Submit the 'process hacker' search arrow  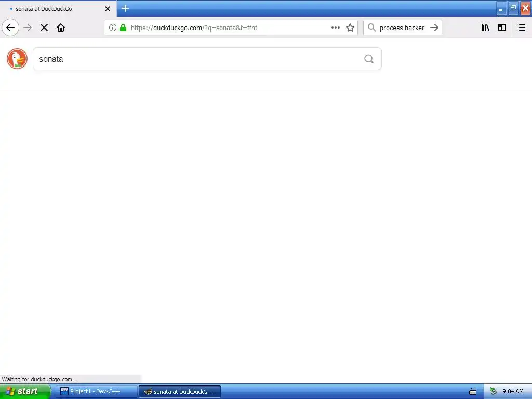[434, 28]
